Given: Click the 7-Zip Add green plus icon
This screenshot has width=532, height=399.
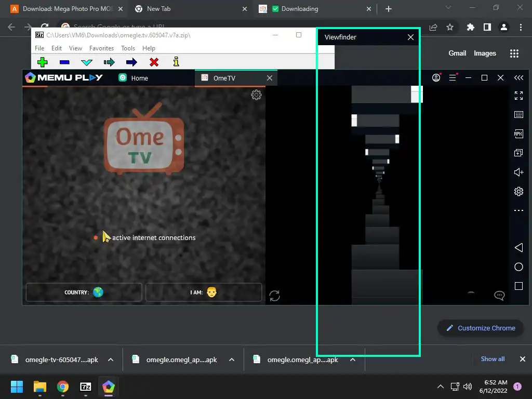Looking at the screenshot, I should 43,62.
